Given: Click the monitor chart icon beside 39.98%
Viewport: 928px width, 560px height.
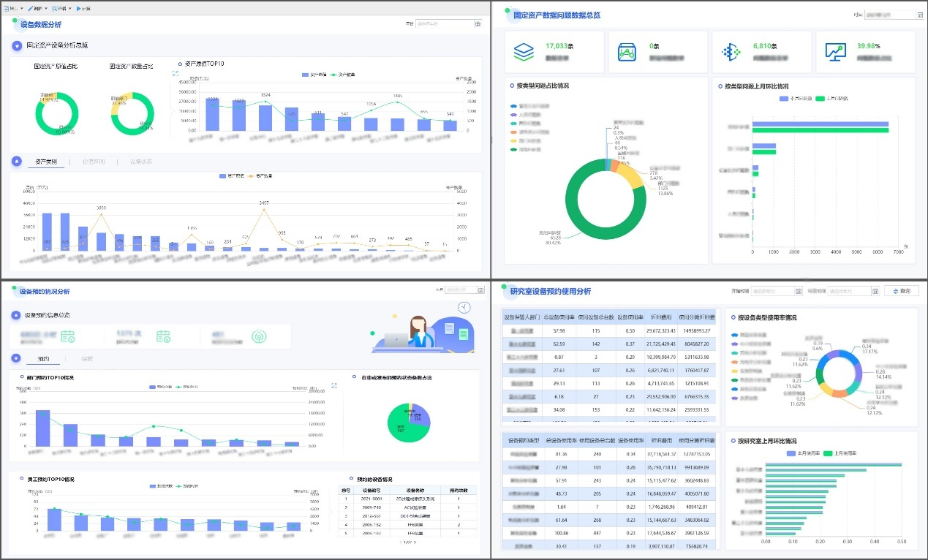Looking at the screenshot, I should click(x=835, y=52).
